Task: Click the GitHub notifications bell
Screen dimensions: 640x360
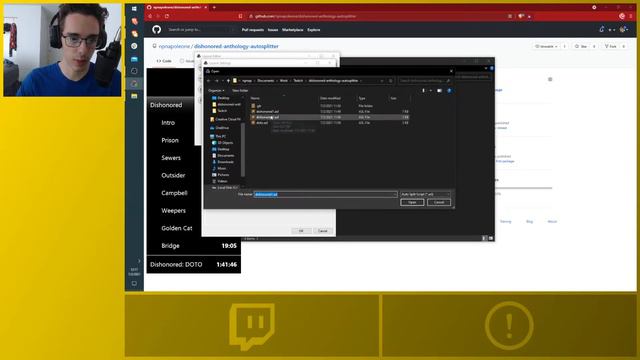Action: 602,29
